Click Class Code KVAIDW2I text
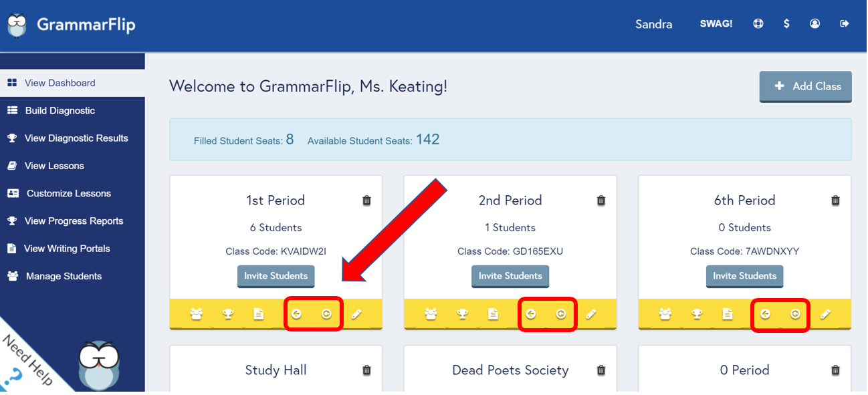 click(276, 251)
